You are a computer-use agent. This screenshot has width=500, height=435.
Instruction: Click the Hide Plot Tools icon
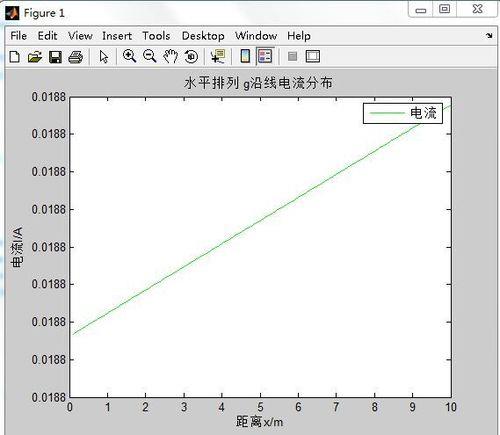pyautogui.click(x=292, y=56)
